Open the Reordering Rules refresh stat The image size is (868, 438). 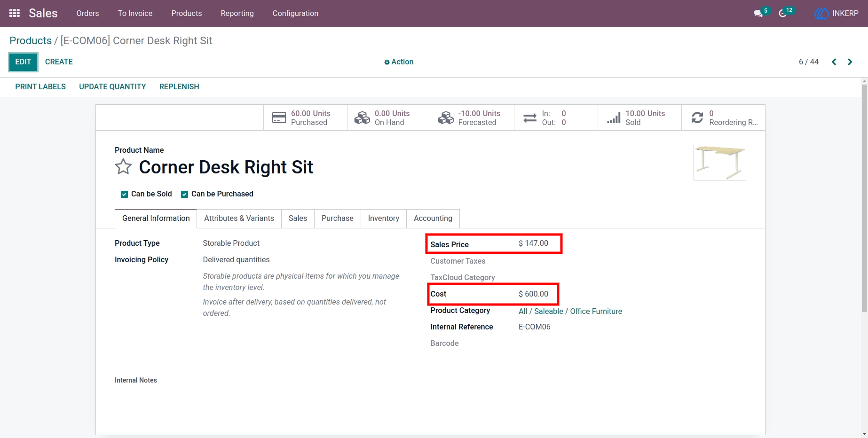[x=723, y=117]
